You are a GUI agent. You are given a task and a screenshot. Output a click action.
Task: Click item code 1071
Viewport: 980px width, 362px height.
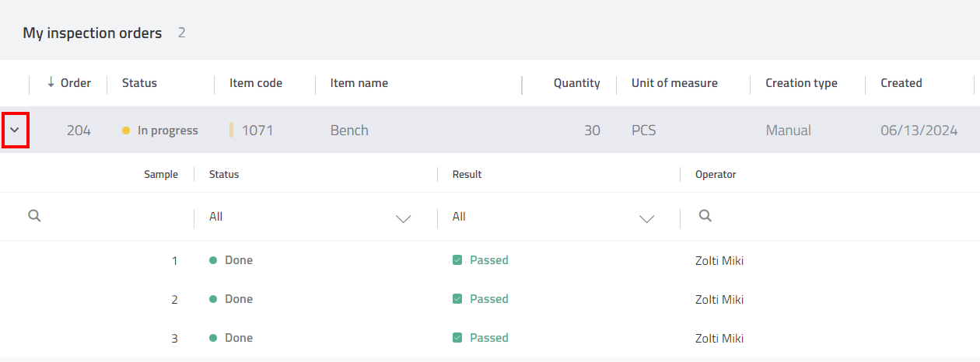(257, 131)
